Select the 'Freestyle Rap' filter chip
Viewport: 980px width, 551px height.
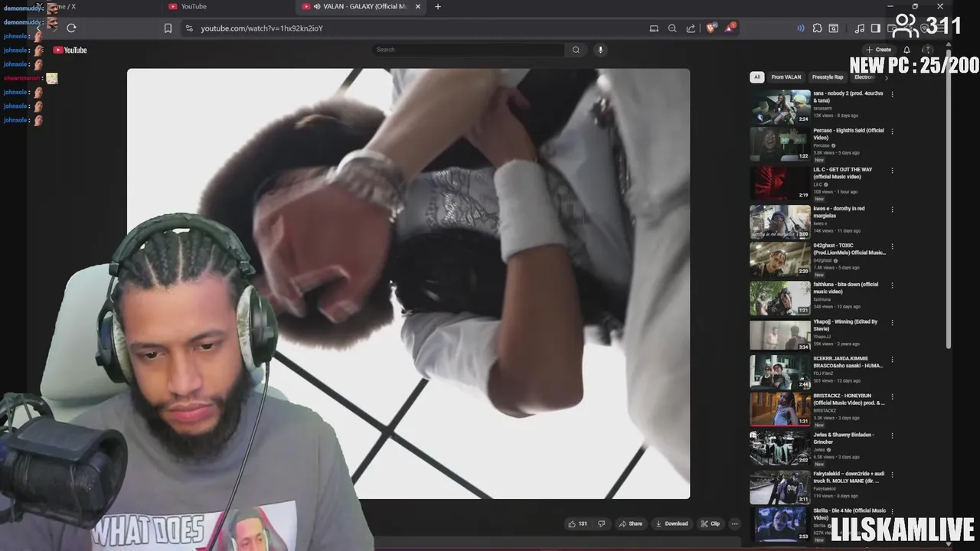click(x=828, y=77)
